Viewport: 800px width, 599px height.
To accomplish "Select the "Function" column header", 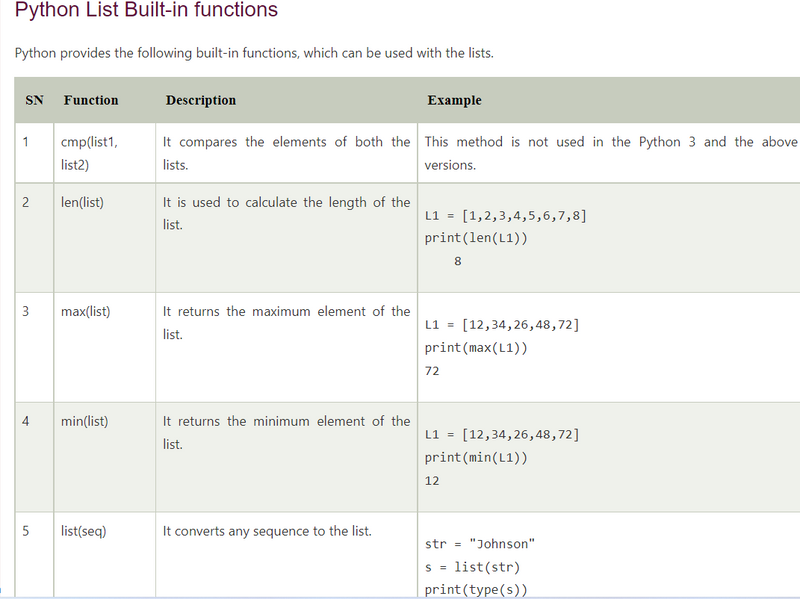I will point(91,100).
